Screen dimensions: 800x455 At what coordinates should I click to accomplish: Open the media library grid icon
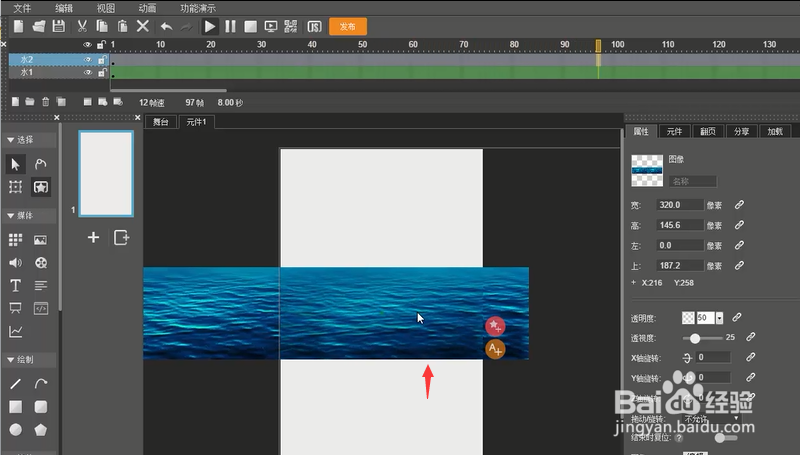(x=15, y=240)
